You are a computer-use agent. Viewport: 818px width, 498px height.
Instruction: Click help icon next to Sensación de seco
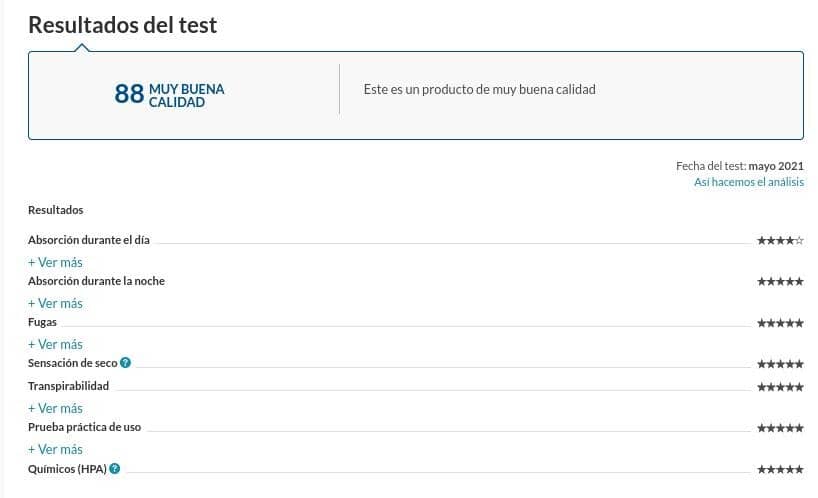coord(125,362)
